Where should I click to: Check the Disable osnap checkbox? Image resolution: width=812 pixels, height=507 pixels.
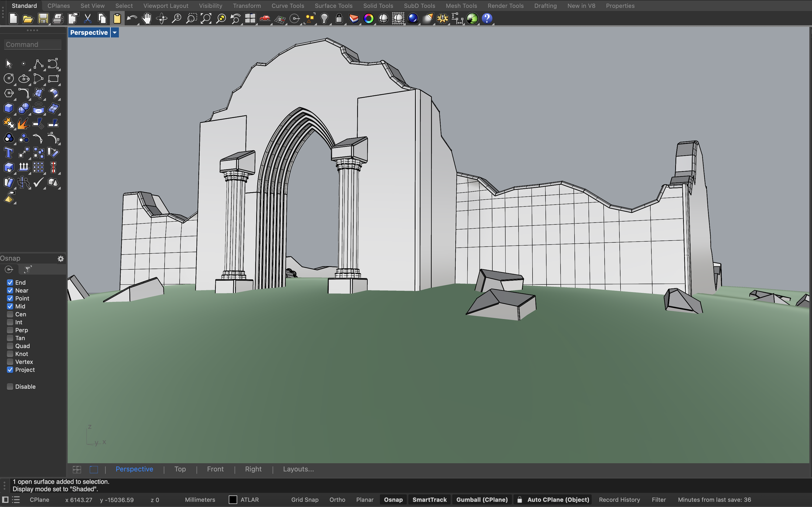pos(10,387)
